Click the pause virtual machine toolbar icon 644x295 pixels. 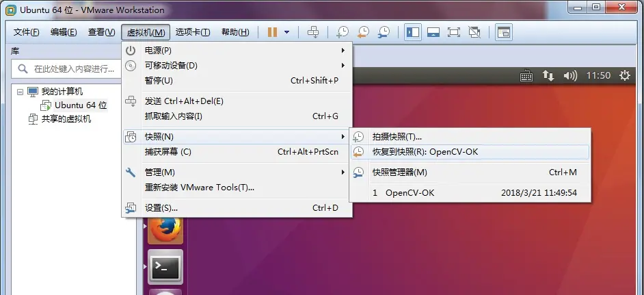pyautogui.click(x=272, y=32)
